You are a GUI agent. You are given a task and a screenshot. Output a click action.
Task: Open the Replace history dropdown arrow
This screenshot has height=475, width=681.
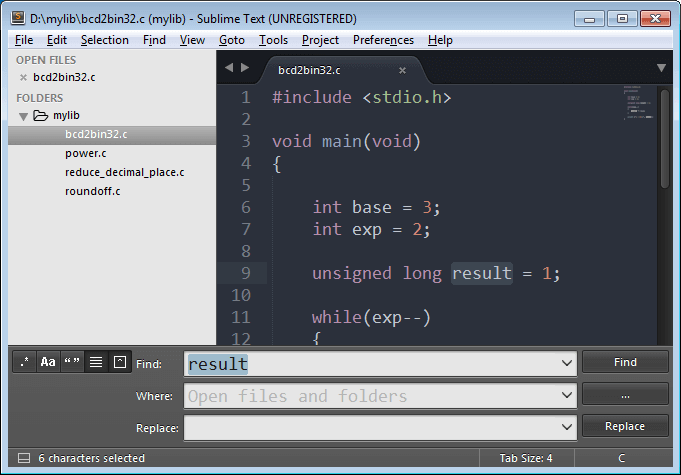pos(566,427)
